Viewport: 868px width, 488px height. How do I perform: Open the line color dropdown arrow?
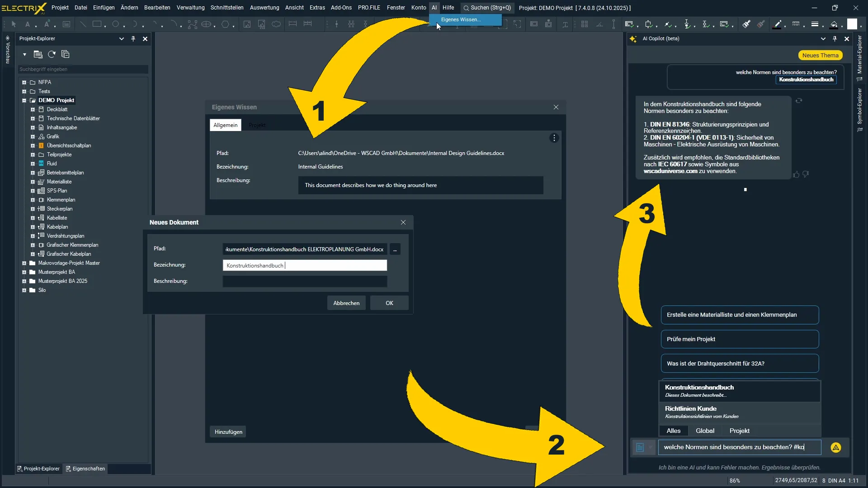pyautogui.click(x=785, y=26)
